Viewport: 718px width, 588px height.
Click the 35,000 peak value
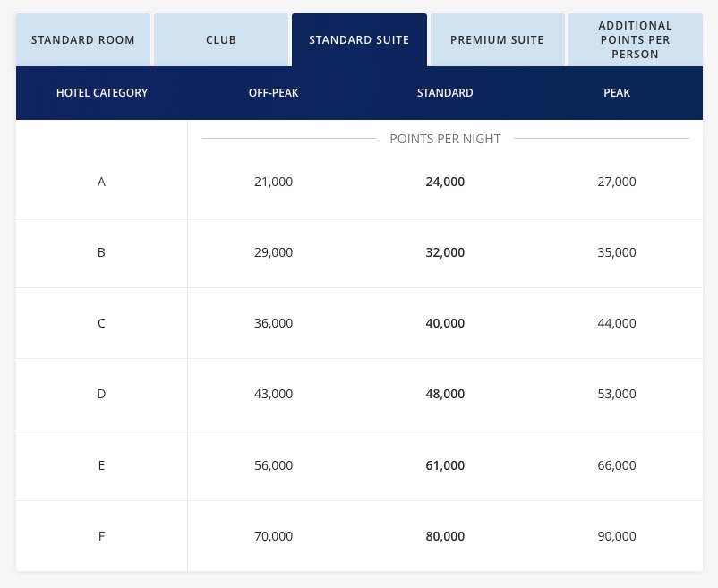(x=617, y=251)
